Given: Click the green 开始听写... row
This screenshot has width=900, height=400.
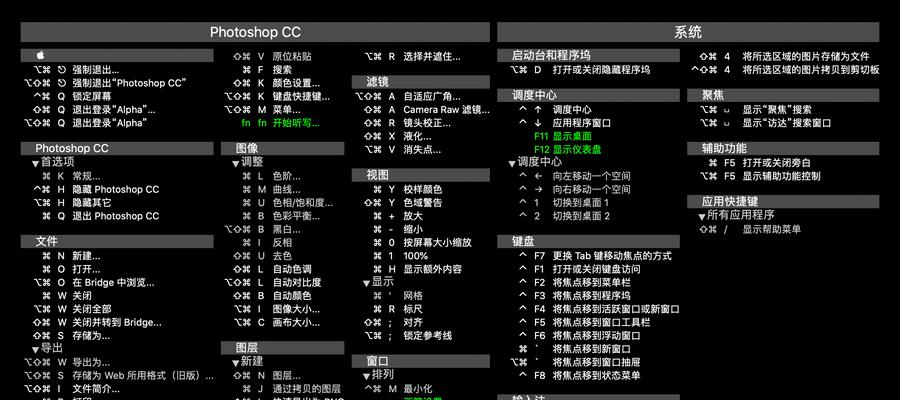Looking at the screenshot, I should [x=282, y=123].
